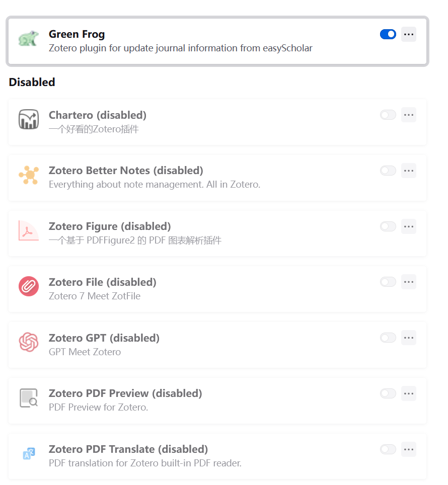
Task: Disable the Green Frog plugin toggle
Action: click(388, 34)
